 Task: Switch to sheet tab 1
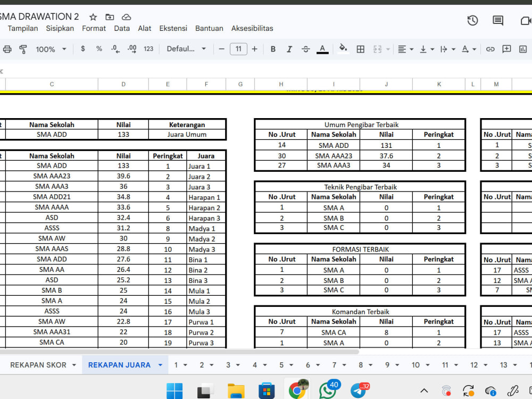point(176,365)
